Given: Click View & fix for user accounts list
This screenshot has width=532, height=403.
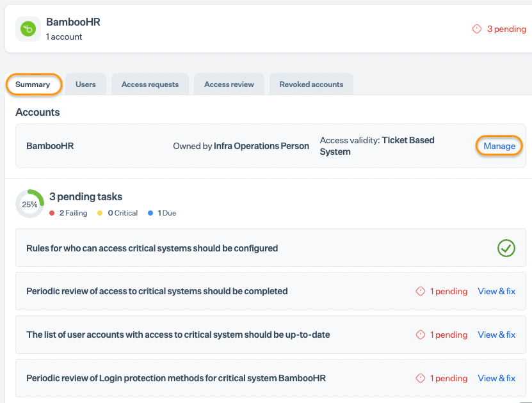Looking at the screenshot, I should [x=496, y=335].
